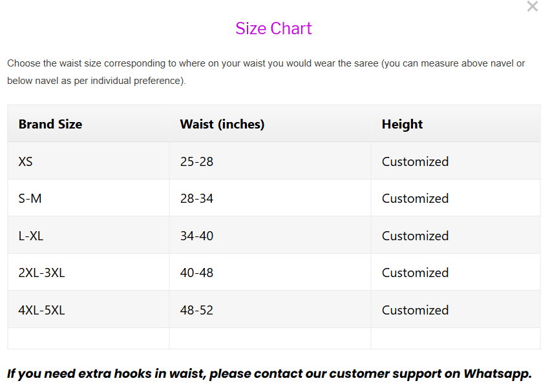Click the 25-28 waist value
The height and width of the screenshot is (392, 550).
(x=196, y=161)
